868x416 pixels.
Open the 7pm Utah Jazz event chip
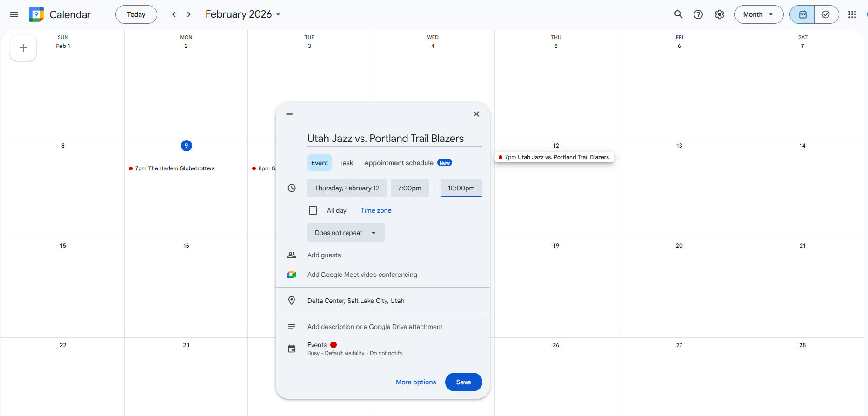(x=554, y=157)
